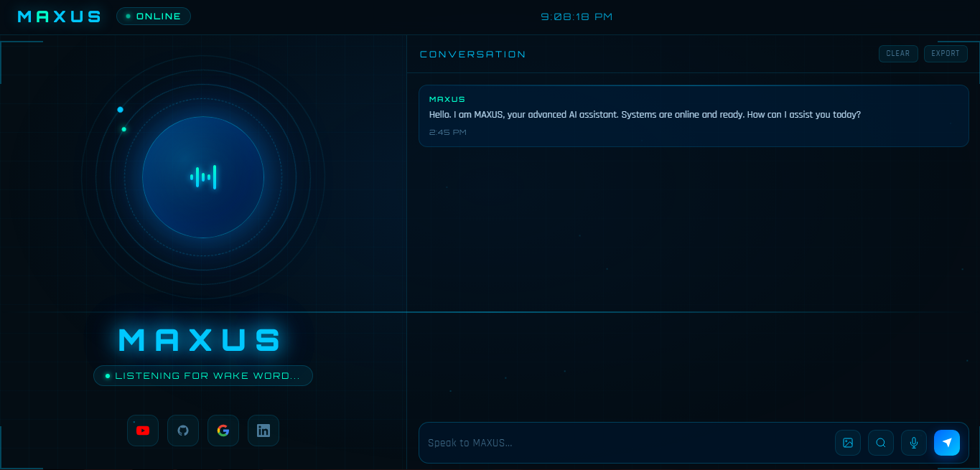Viewport: 980px width, 470px height.
Task: Open the YouTube shortcut icon
Action: 143,431
